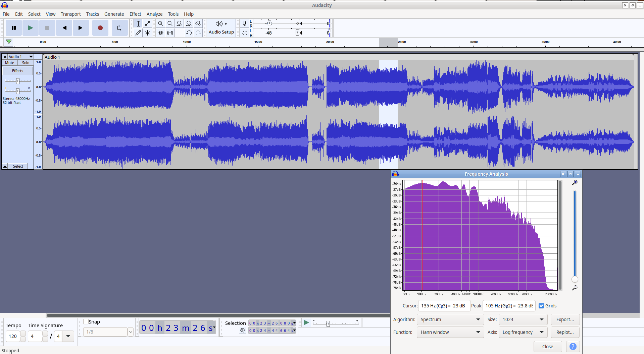Click the Play-at-Speed button
644x354 pixels.
click(x=306, y=323)
